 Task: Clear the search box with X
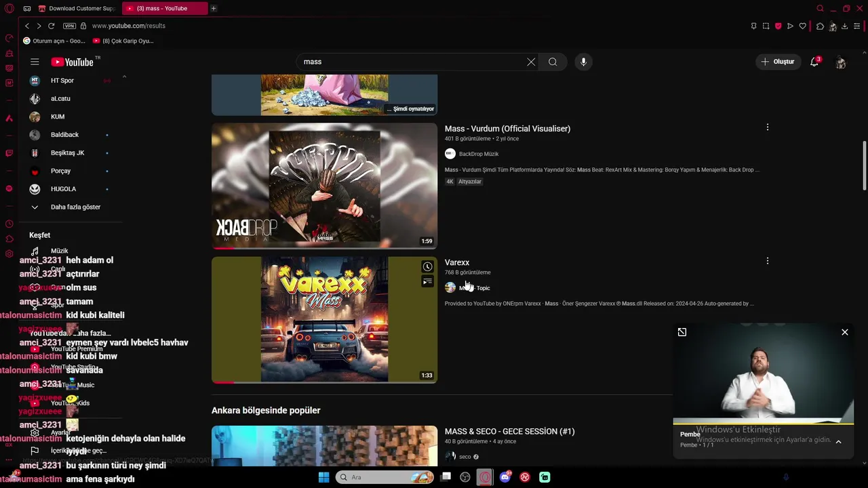531,62
